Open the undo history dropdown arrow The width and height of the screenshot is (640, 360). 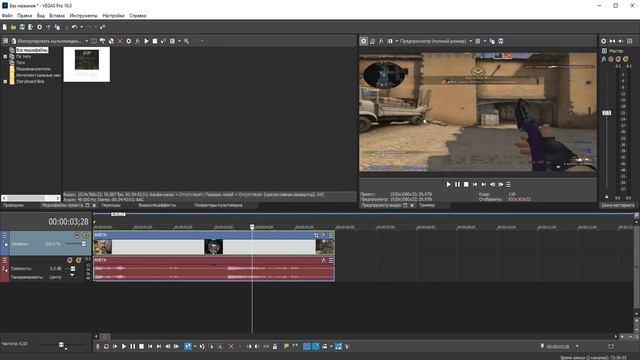81,27
